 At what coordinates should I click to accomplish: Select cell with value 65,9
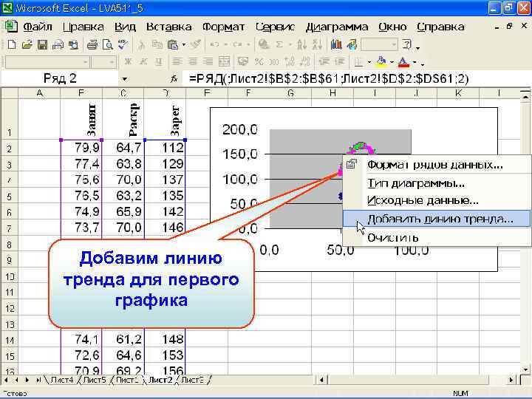coord(123,212)
